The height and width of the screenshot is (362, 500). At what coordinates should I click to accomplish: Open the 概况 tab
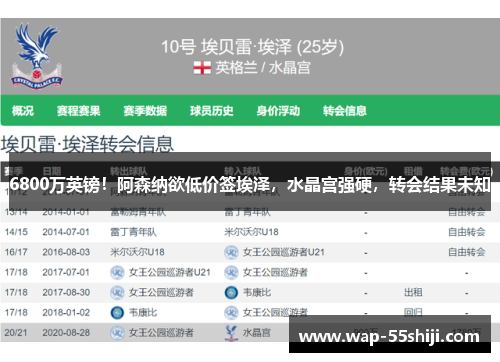click(x=23, y=111)
